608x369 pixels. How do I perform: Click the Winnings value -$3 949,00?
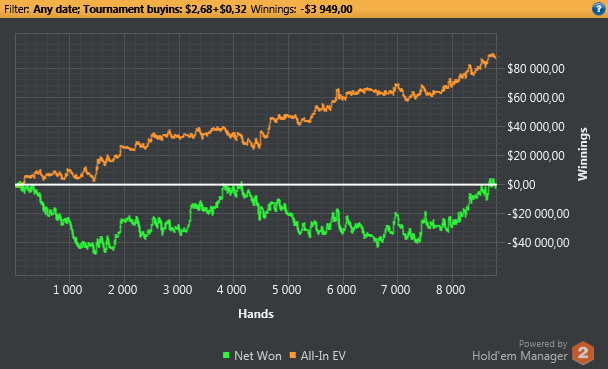pos(326,9)
